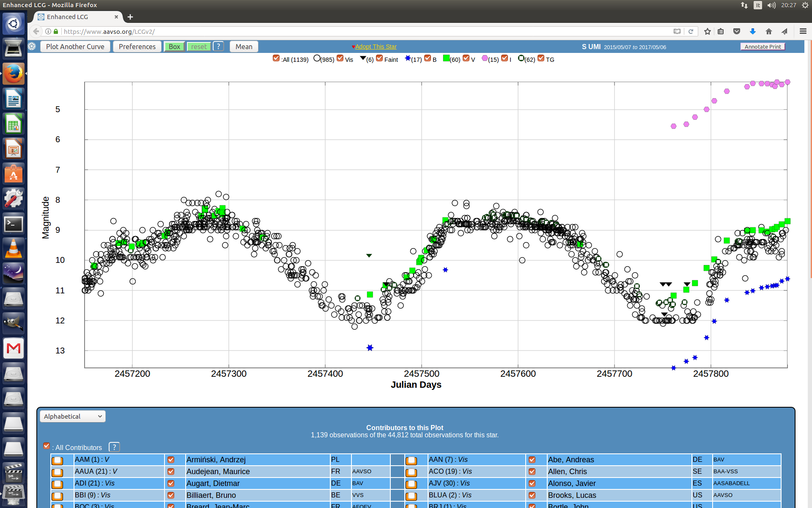Toggle the TG band checkbox
Image resolution: width=812 pixels, height=508 pixels.
(x=541, y=58)
